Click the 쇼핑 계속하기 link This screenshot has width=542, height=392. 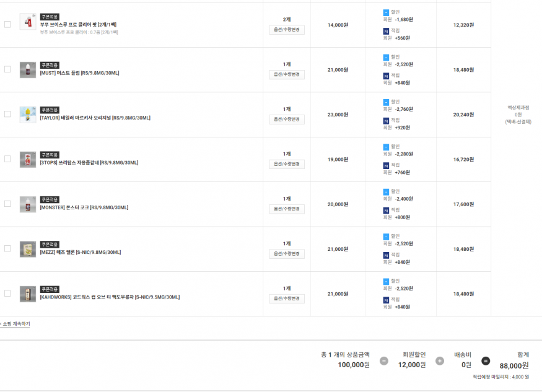pyautogui.click(x=15, y=324)
